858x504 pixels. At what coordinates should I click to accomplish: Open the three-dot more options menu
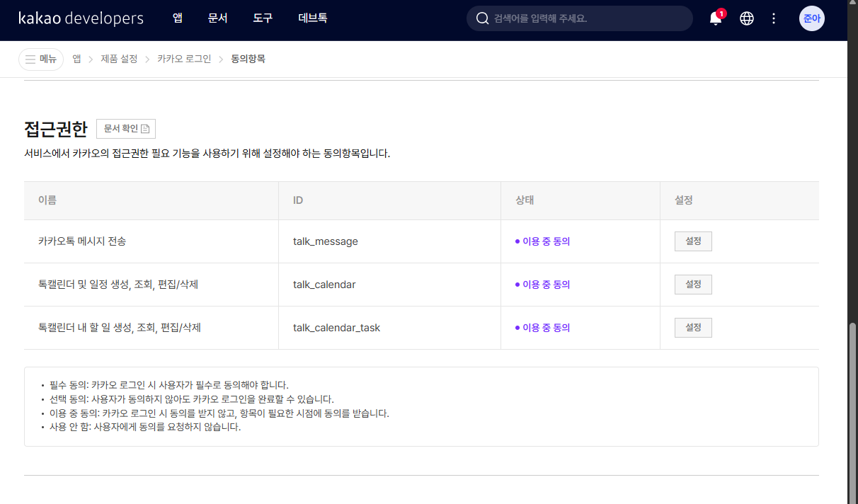pyautogui.click(x=774, y=19)
